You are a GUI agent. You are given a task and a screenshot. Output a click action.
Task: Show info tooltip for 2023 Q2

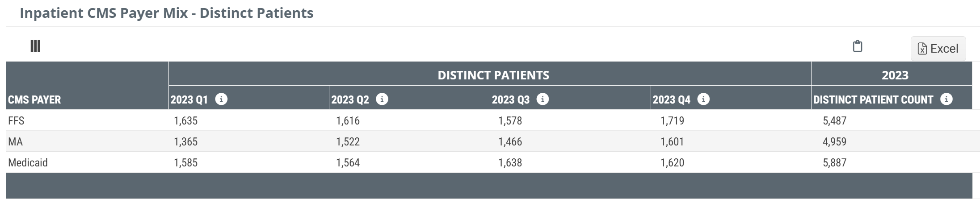[x=382, y=99]
